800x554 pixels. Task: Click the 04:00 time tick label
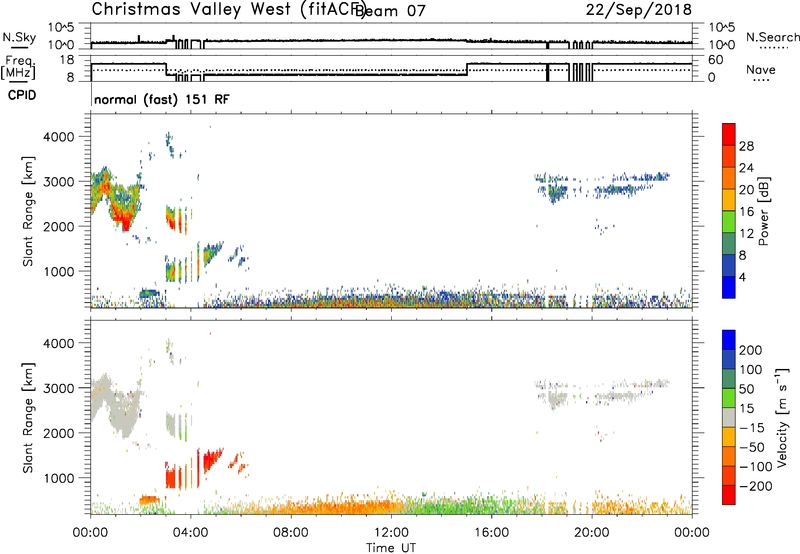coord(191,533)
